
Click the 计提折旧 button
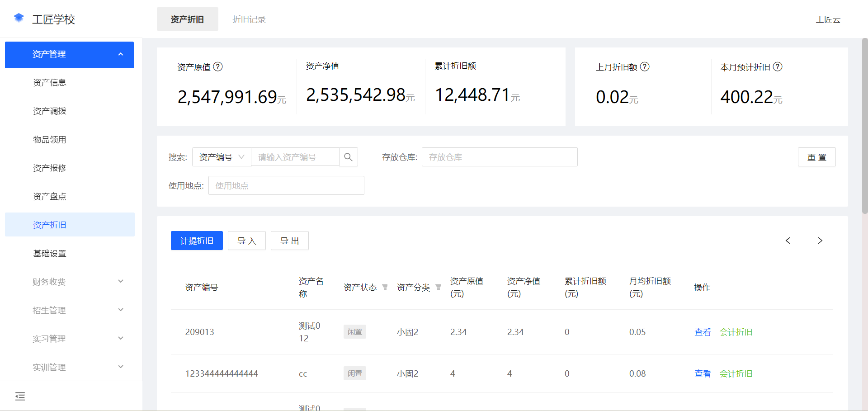[196, 241]
